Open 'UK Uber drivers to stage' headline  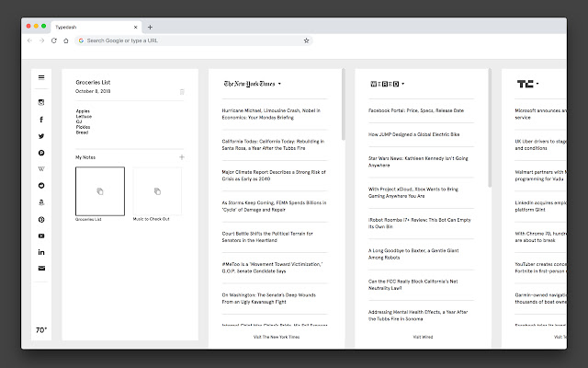coord(540,144)
